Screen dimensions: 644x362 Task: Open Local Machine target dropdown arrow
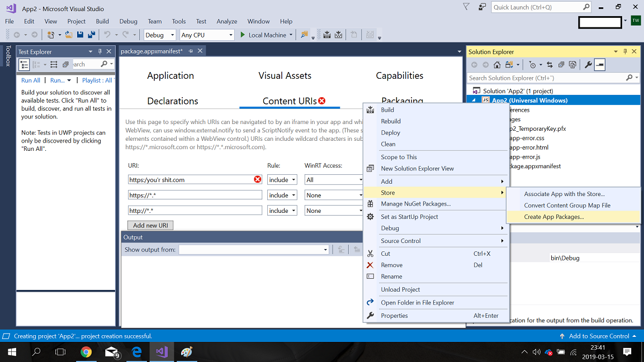[x=291, y=35]
